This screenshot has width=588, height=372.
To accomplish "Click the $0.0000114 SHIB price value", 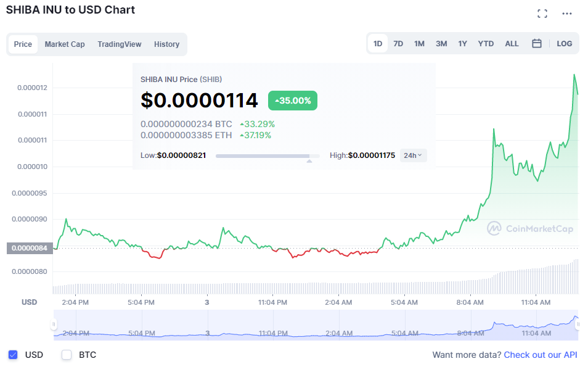I will pos(199,100).
